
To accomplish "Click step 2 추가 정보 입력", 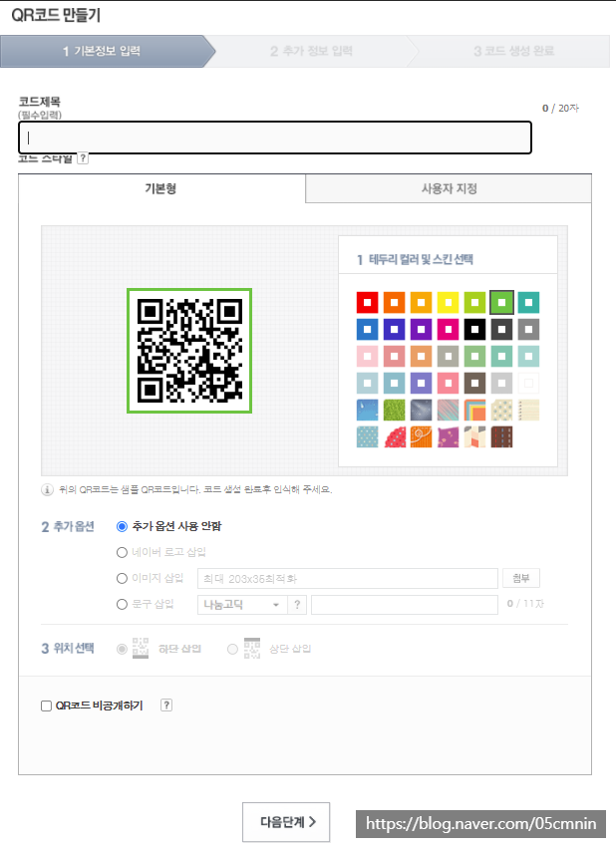I will (311, 52).
